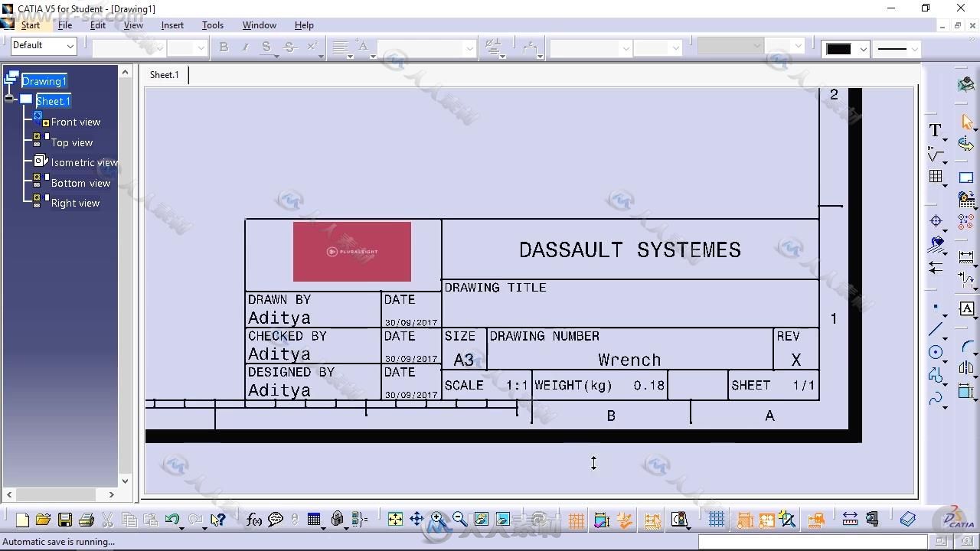Select the Corner fillet tool
Viewport: 980px width, 551px height.
[966, 346]
